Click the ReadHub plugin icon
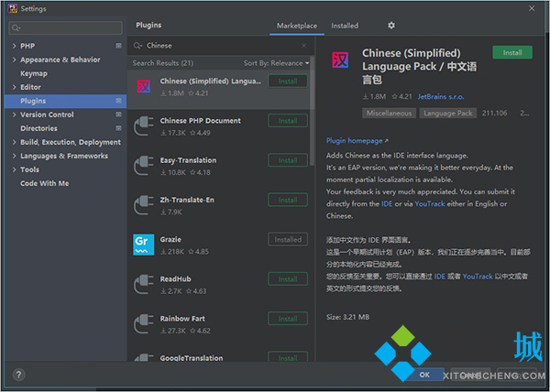The height and width of the screenshot is (392, 550). click(x=144, y=285)
